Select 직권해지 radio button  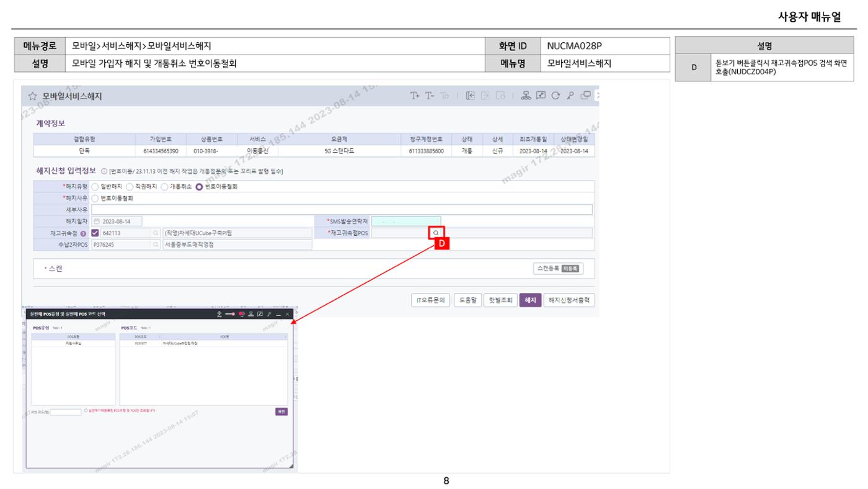(130, 186)
